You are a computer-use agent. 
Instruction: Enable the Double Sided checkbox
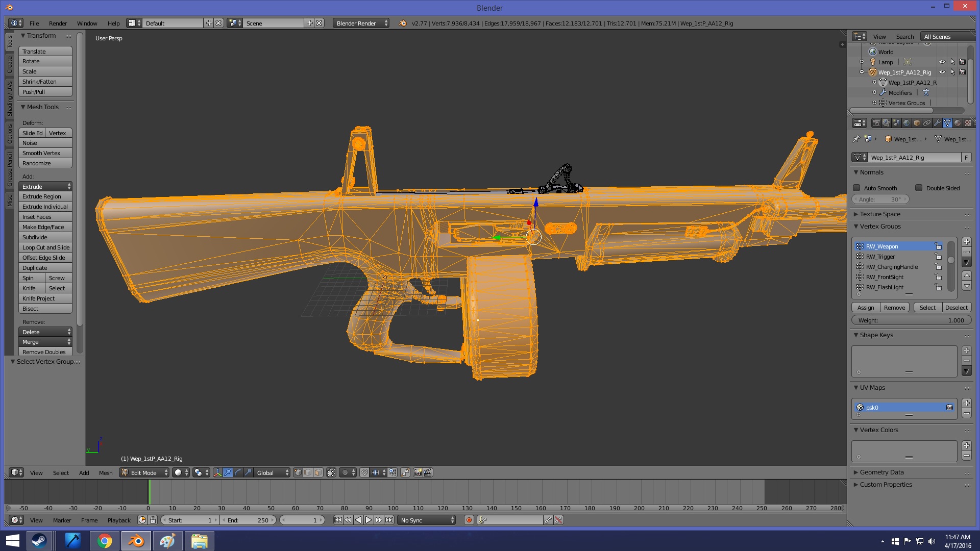(919, 188)
